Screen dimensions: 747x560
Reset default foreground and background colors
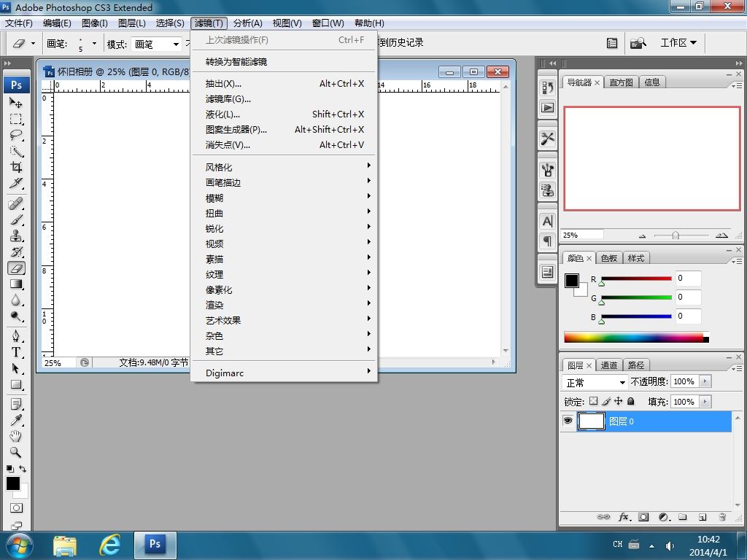(x=10, y=469)
